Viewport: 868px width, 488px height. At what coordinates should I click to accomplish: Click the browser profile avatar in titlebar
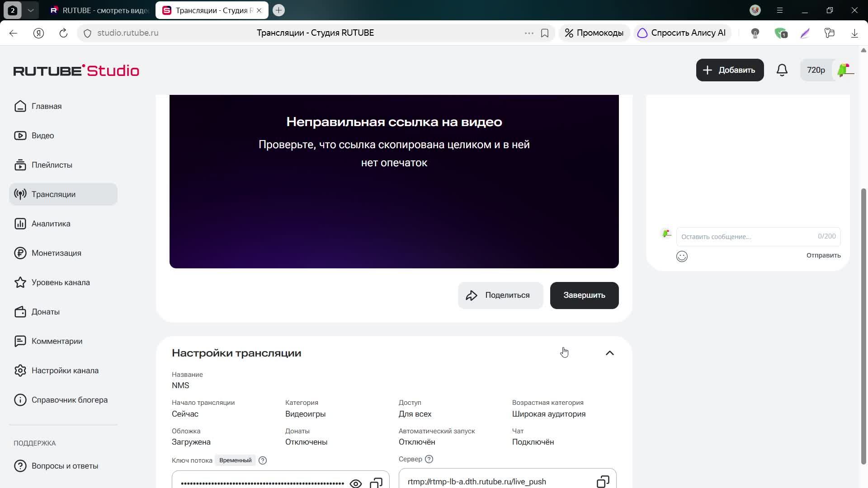pyautogui.click(x=755, y=10)
